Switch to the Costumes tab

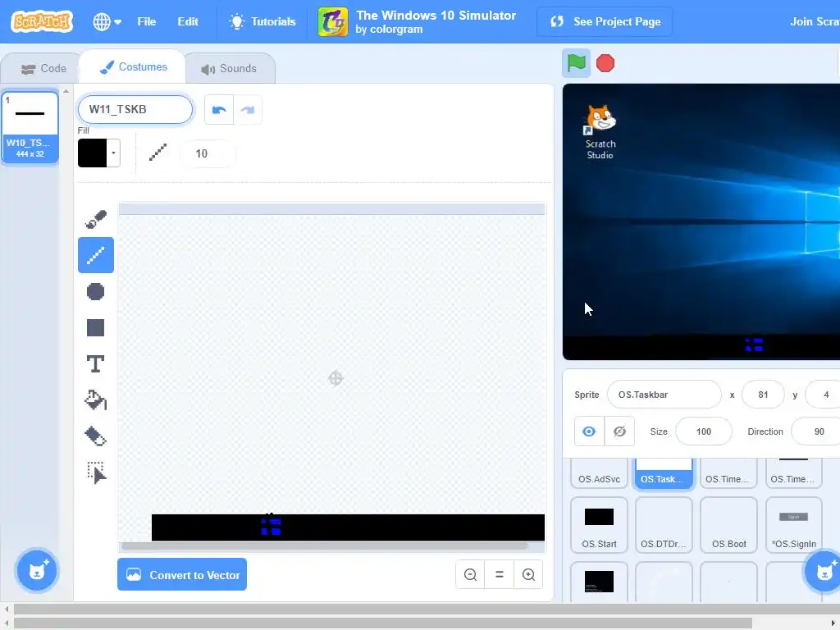tap(133, 67)
